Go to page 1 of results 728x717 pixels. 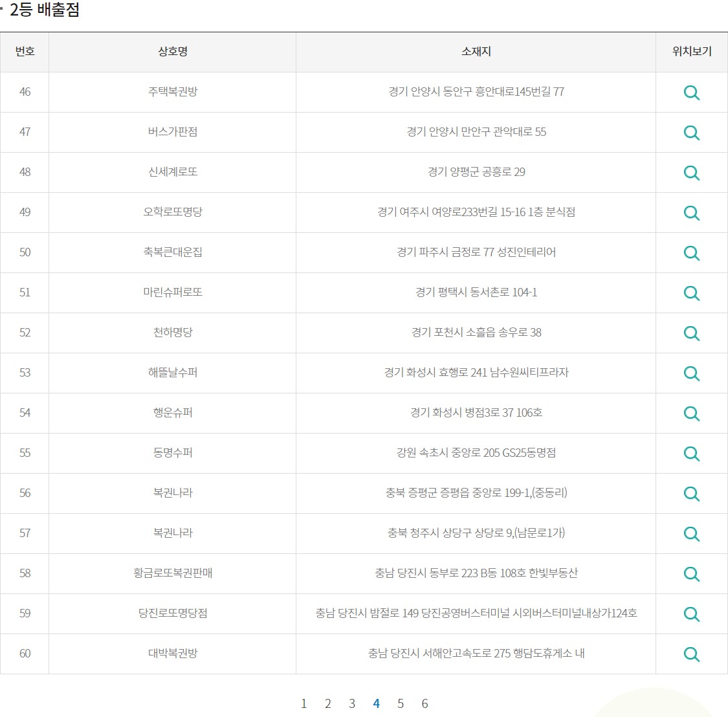303,703
